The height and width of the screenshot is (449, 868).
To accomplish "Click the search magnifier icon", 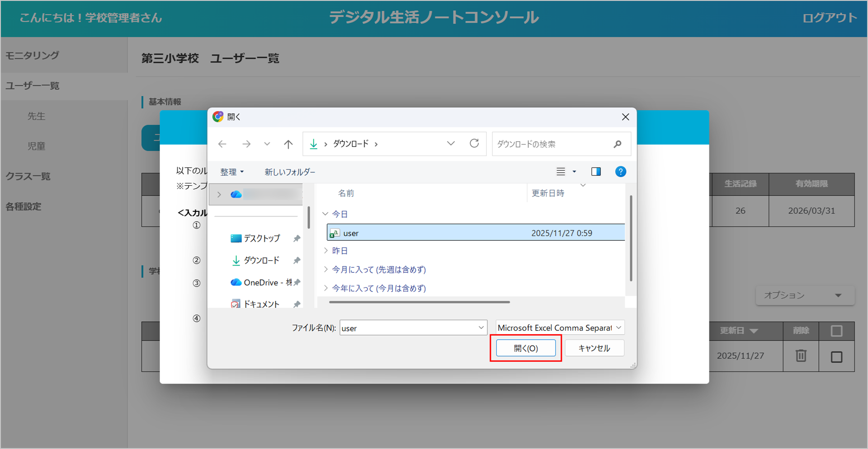I will [617, 144].
